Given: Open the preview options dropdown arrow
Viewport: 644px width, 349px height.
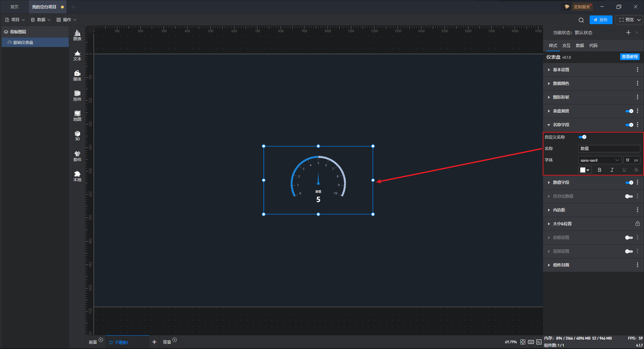Looking at the screenshot, I should [639, 20].
